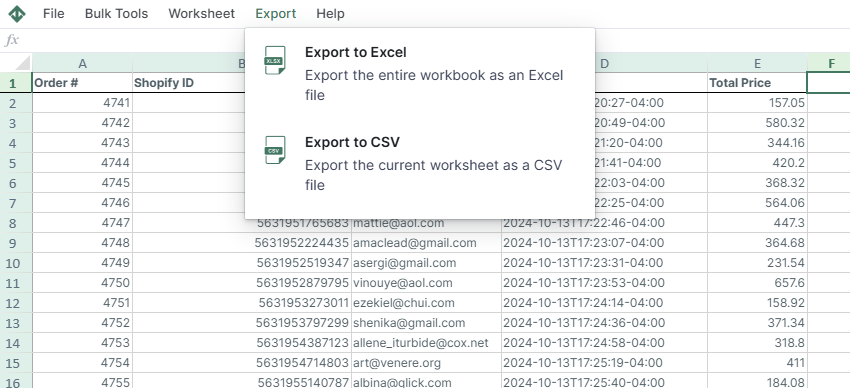Open the Worksheet menu

click(x=202, y=14)
